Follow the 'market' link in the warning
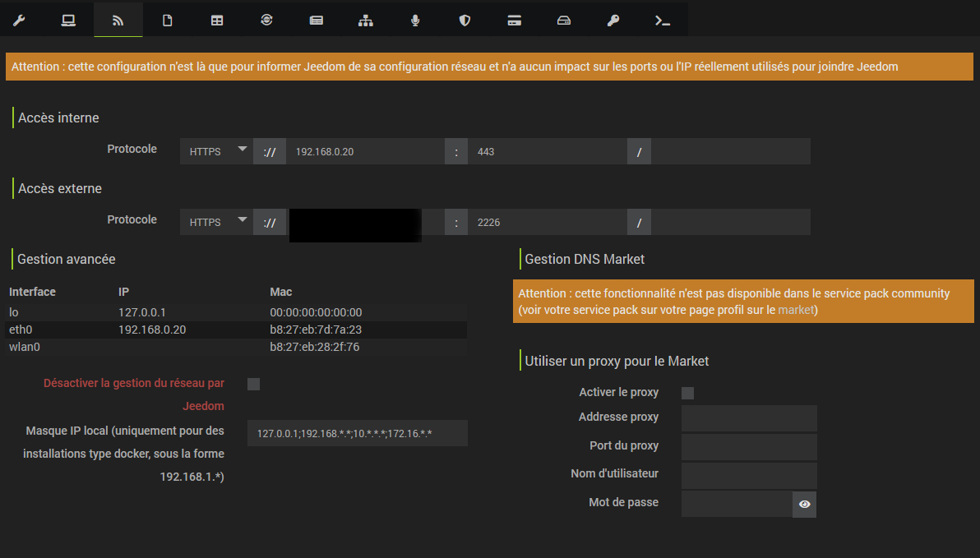 tap(796, 311)
